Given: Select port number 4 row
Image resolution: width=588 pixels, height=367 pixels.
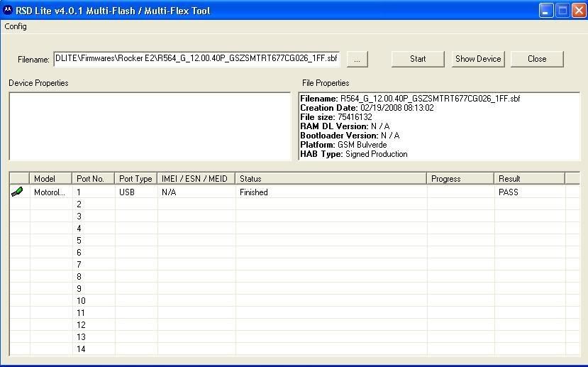Looking at the screenshot, I should pyautogui.click(x=294, y=228).
